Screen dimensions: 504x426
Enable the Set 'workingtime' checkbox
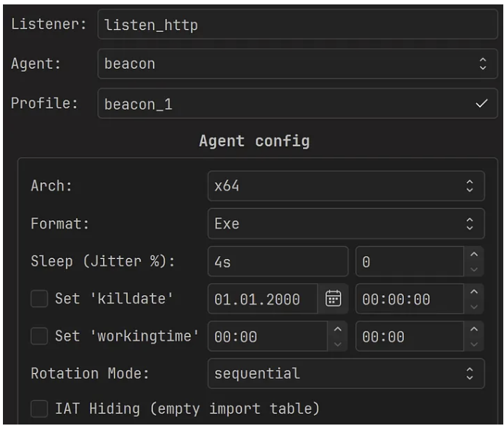[39, 336]
